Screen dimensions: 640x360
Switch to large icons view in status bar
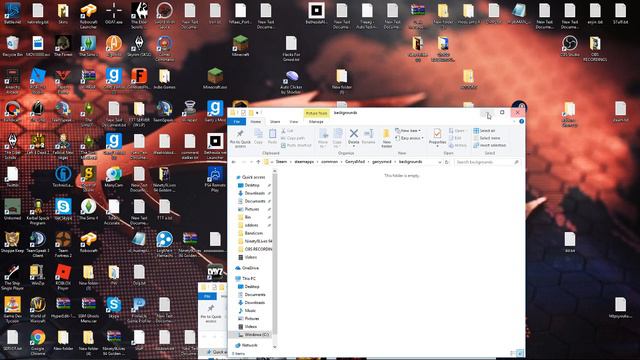(520, 353)
